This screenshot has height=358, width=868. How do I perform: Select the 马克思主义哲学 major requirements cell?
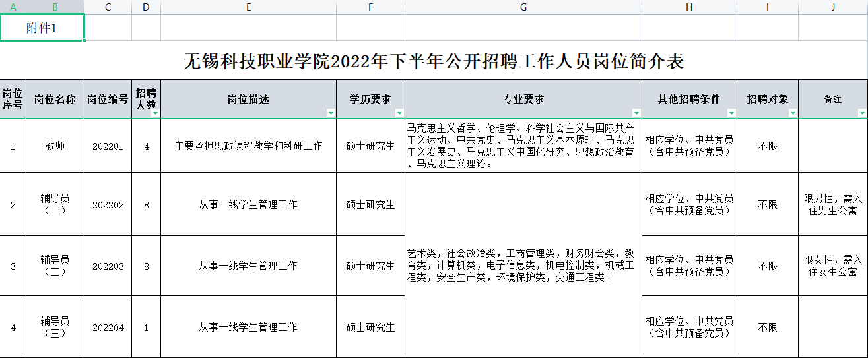pos(523,146)
